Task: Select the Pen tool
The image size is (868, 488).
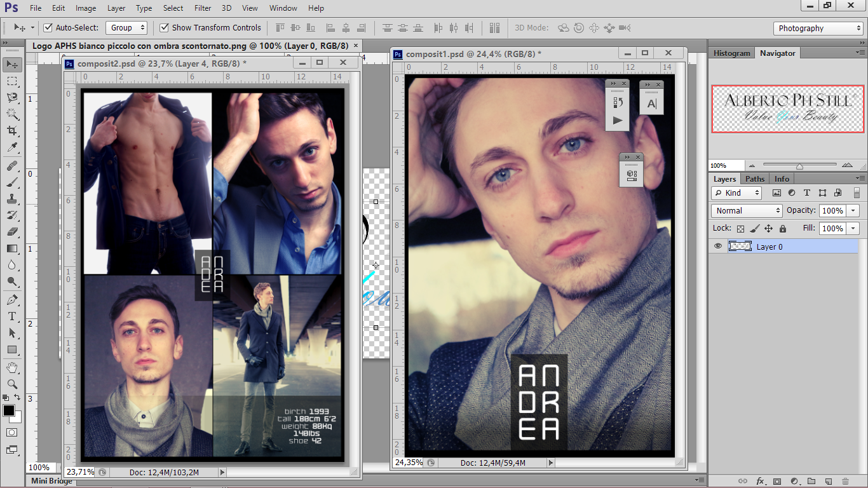Action: (11, 299)
